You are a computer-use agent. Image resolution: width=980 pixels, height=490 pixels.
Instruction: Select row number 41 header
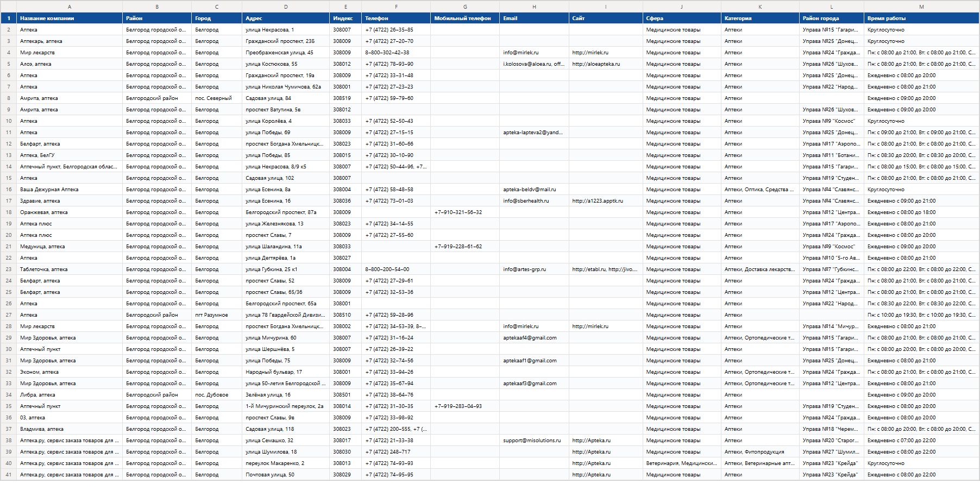click(x=8, y=475)
